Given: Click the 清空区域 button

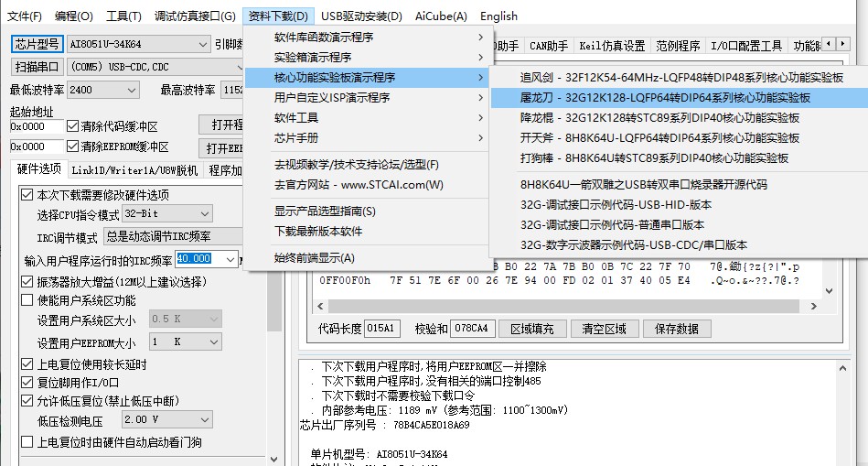Looking at the screenshot, I should point(604,329).
